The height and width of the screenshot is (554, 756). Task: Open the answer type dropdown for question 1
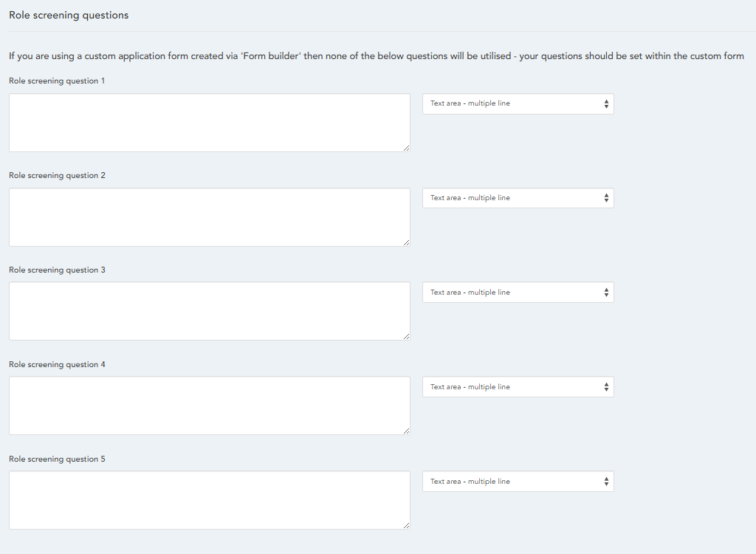point(518,103)
